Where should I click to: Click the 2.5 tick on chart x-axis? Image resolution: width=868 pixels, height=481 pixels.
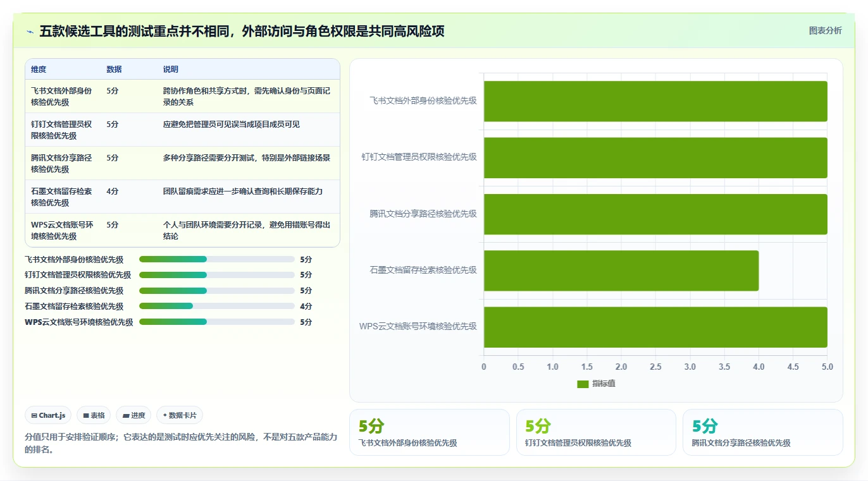click(x=655, y=367)
